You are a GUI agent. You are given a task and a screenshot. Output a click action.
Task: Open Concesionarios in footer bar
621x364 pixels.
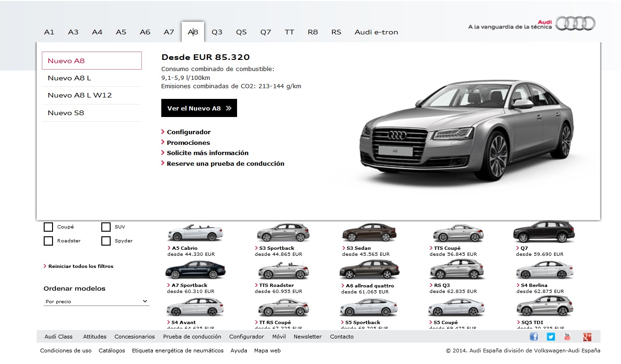[x=135, y=337]
